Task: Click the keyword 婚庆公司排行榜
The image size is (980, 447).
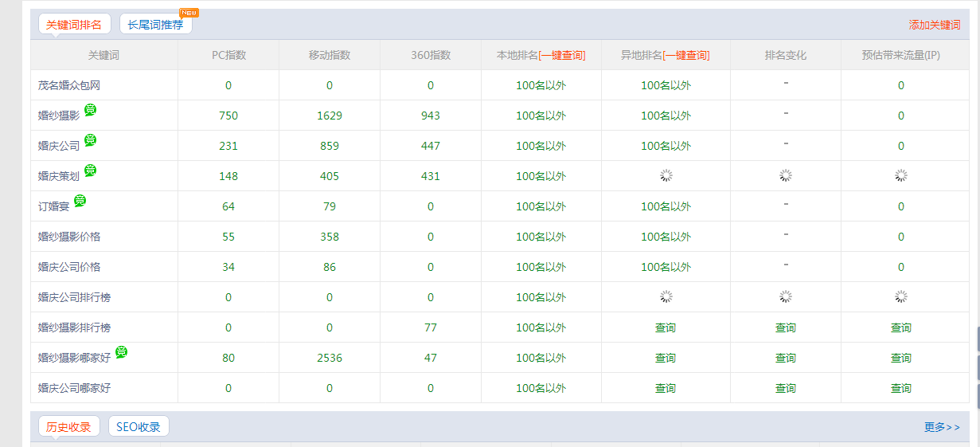Action: click(x=75, y=297)
